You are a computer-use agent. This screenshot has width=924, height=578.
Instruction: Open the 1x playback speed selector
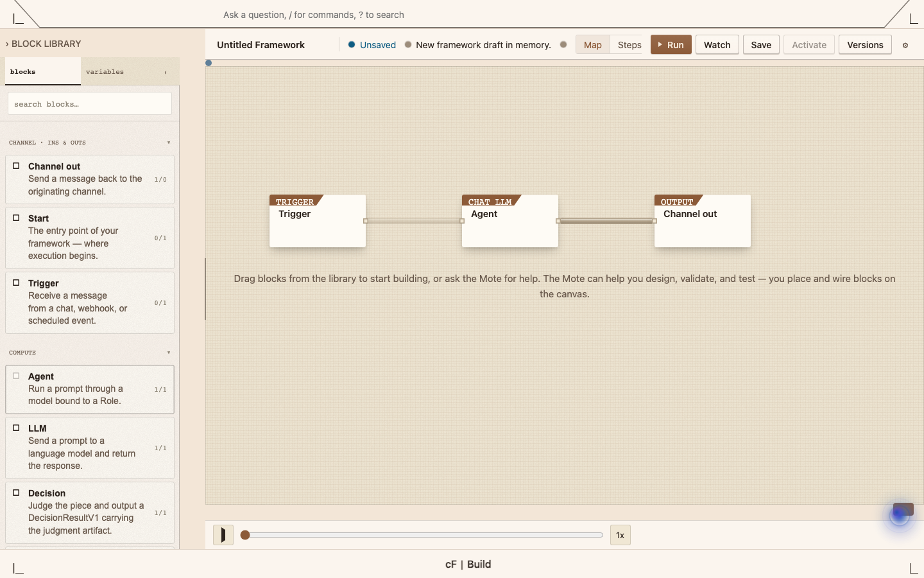click(620, 535)
